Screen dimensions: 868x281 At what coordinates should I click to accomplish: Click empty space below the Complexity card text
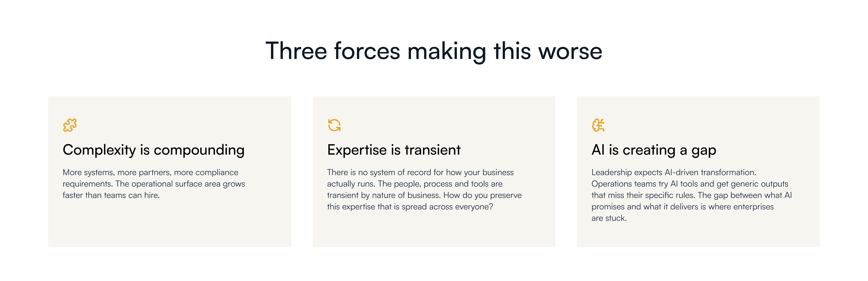(x=168, y=225)
